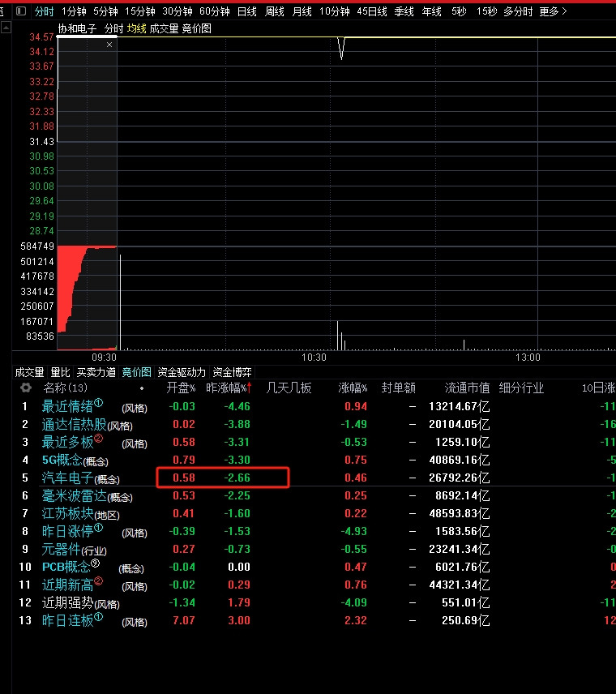The image size is (616, 694).
Task: Sort by 昨涨幅% column header
Action: (x=229, y=388)
